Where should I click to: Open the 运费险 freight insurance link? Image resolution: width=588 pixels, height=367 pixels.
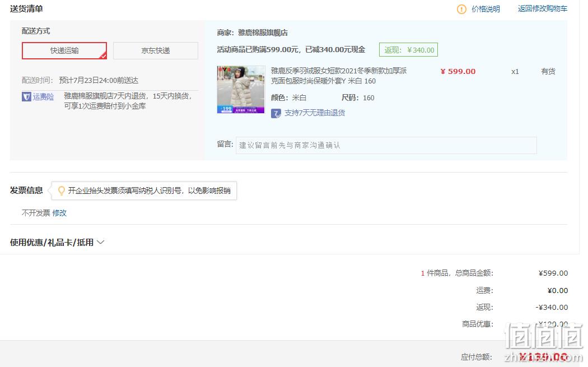43,97
